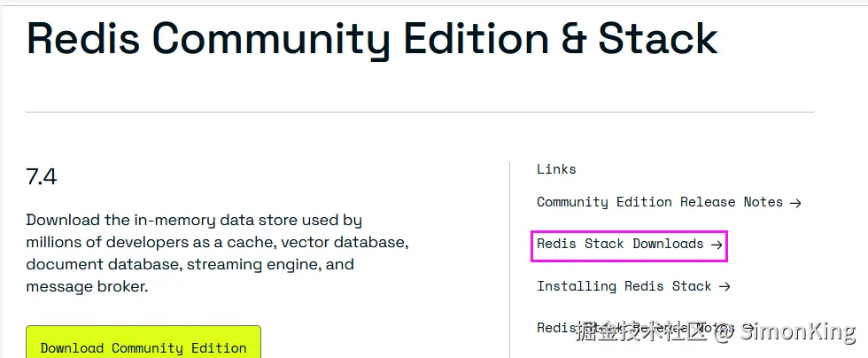Screen dimensions: 868x358
Task: Click the SimonKing watermark name
Action: coord(797,332)
